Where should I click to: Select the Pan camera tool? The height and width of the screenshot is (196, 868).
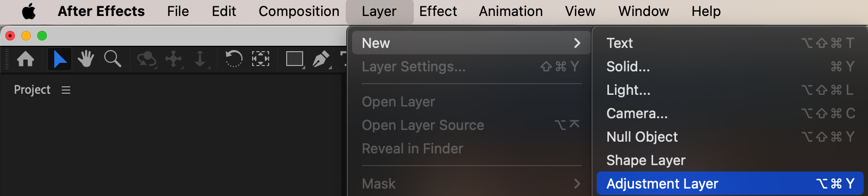(x=173, y=59)
